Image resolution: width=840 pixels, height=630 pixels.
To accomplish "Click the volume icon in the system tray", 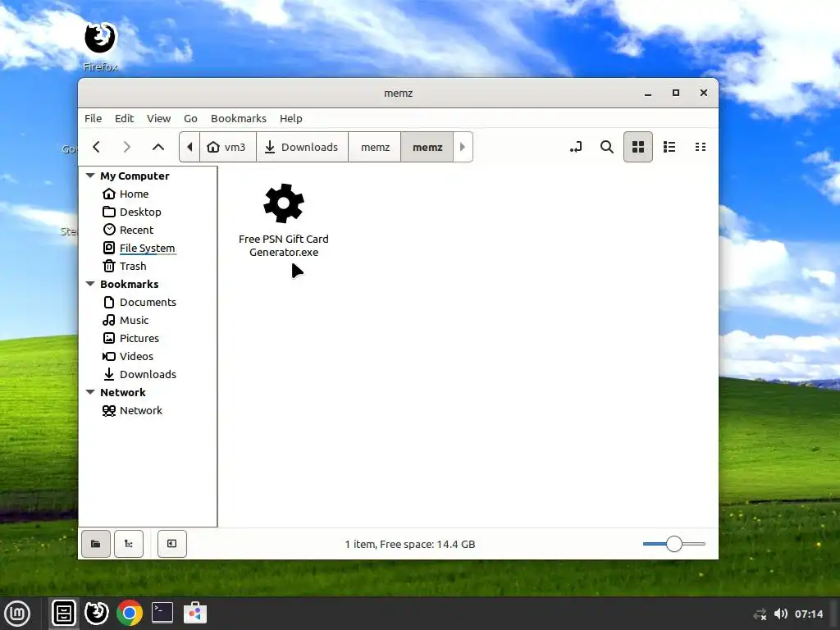I will point(781,614).
